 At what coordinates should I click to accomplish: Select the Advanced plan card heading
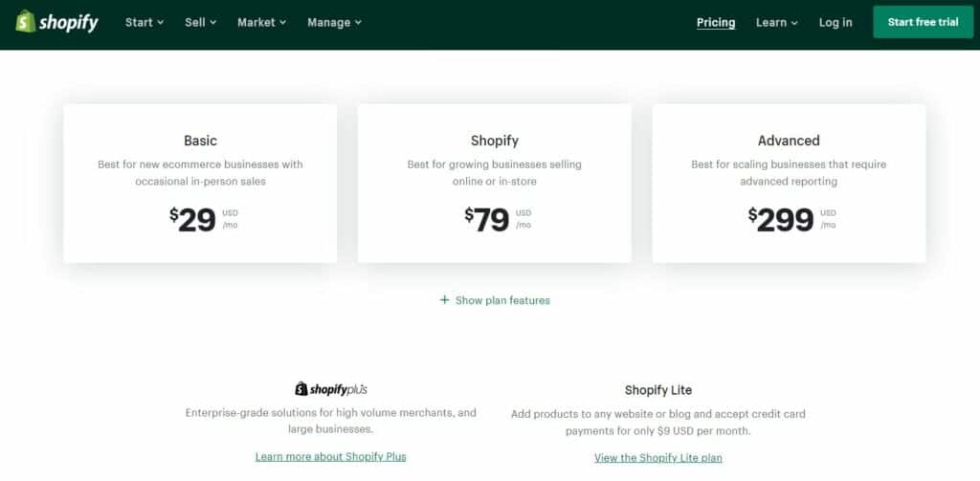(789, 141)
